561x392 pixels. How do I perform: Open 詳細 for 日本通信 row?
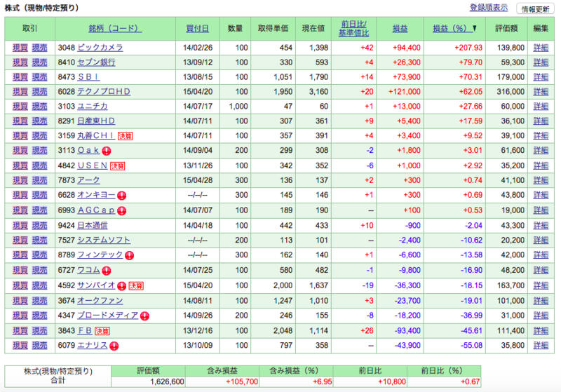click(x=541, y=225)
